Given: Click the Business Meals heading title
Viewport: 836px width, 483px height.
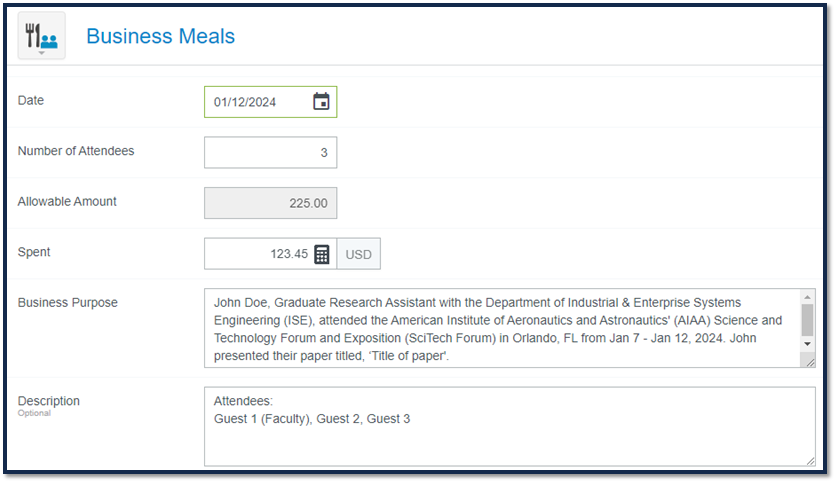Looking at the screenshot, I should point(160,36).
